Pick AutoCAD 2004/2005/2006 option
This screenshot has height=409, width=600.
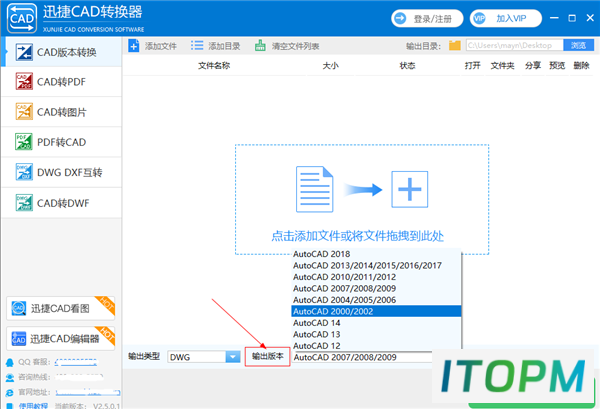click(x=376, y=300)
